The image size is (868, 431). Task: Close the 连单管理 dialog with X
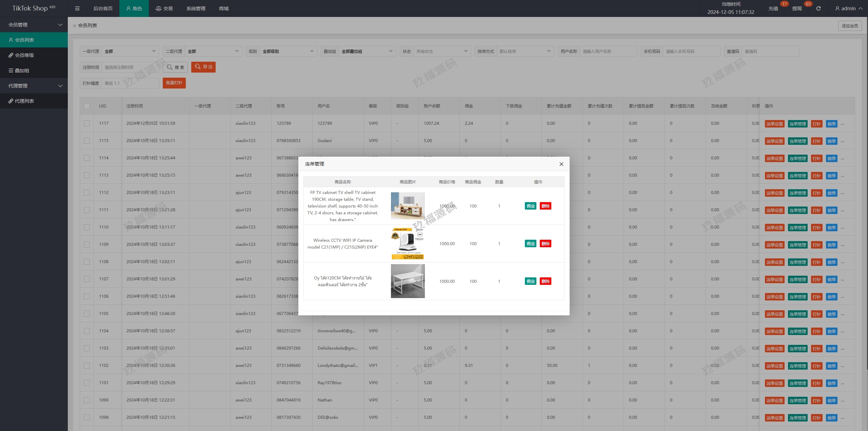561,164
